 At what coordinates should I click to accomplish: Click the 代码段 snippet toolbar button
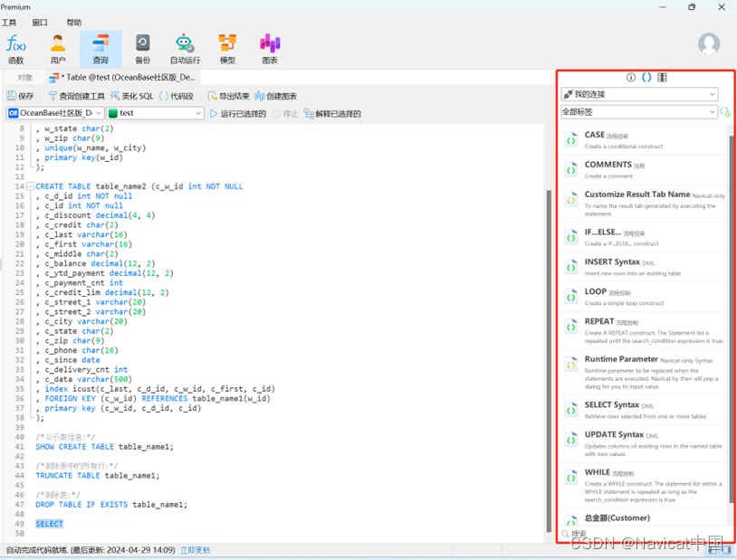177,96
